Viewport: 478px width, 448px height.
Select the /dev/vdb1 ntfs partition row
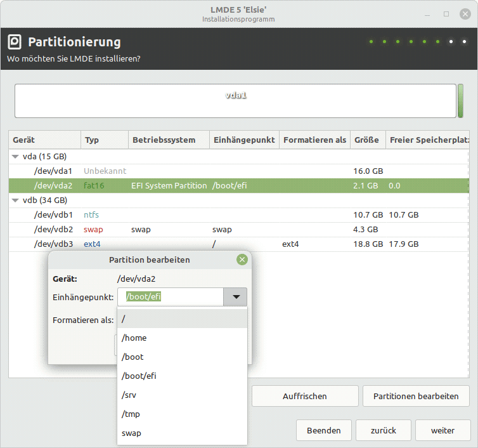click(239, 215)
